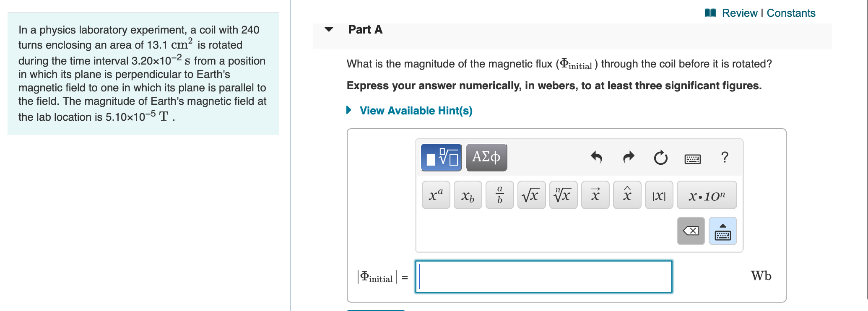Screen dimensions: 868x311
Task: Insert a subscript using the x_b icon
Action: [x=468, y=194]
